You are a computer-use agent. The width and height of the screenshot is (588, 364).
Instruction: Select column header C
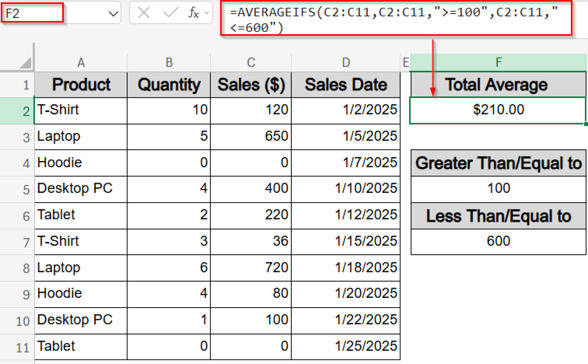251,62
